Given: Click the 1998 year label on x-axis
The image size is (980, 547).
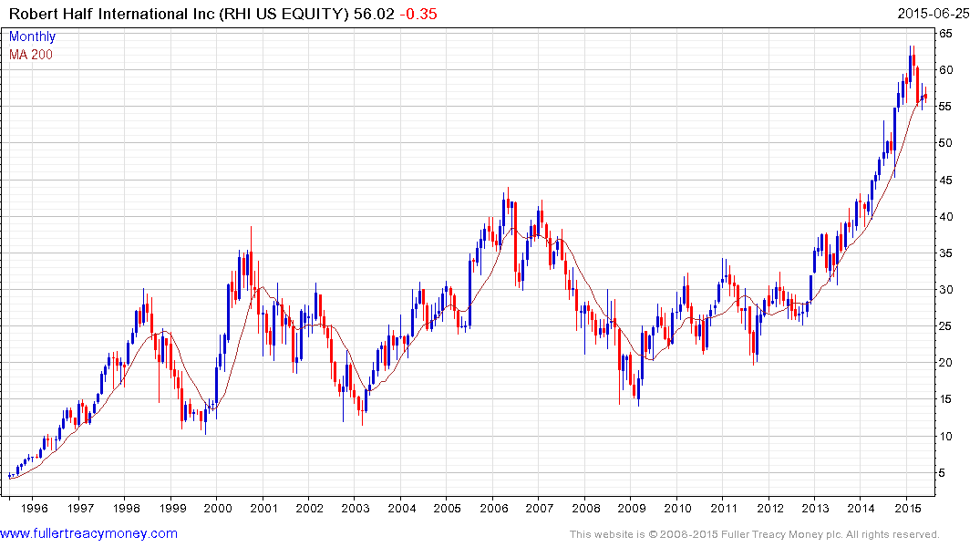Looking at the screenshot, I should click(x=126, y=508).
